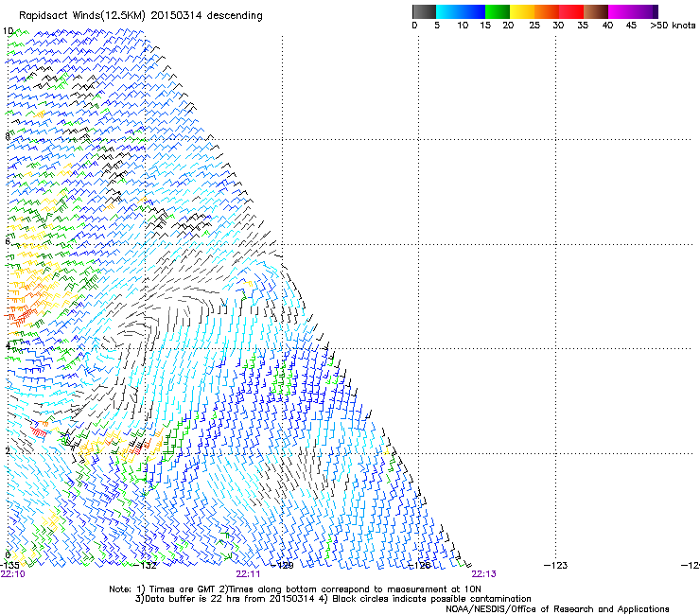Click the longitude label '-126'

pyautogui.click(x=419, y=566)
